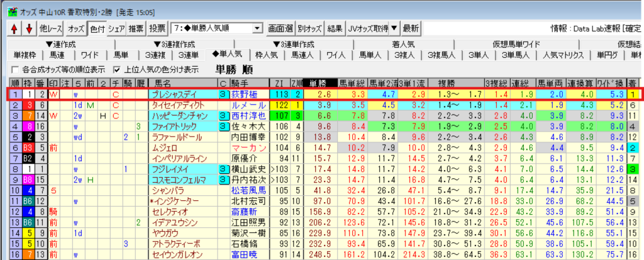Click the 最新 button

coord(411,28)
